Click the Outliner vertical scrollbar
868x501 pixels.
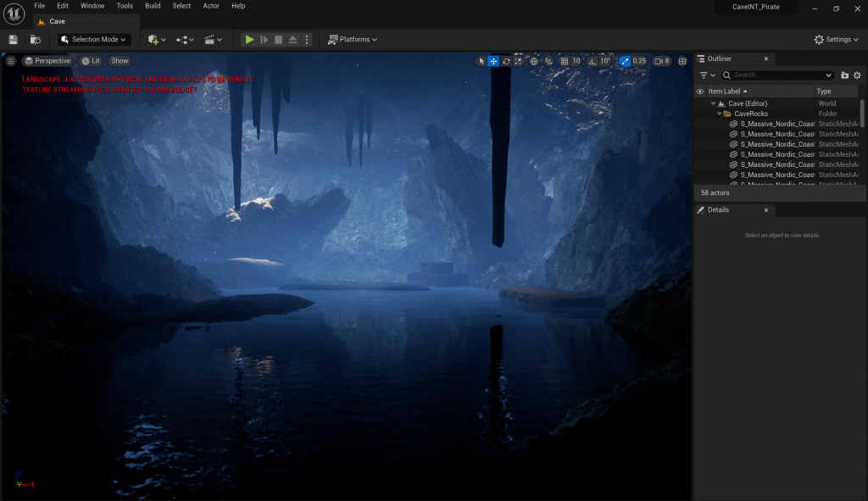862,114
